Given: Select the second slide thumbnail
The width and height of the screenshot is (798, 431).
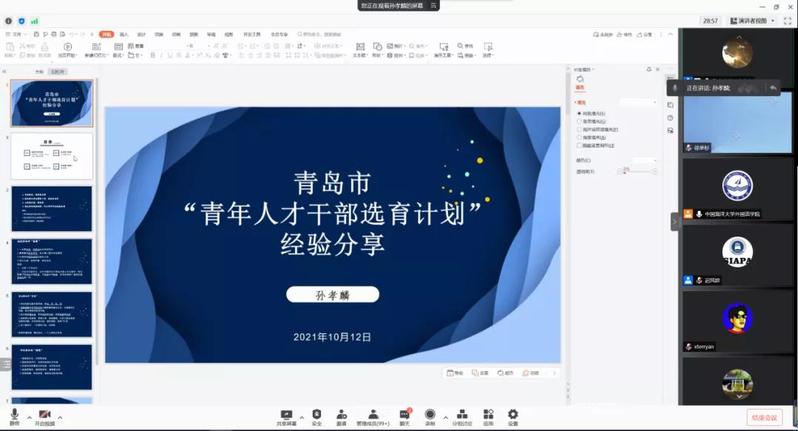Looking at the screenshot, I should click(x=52, y=157).
